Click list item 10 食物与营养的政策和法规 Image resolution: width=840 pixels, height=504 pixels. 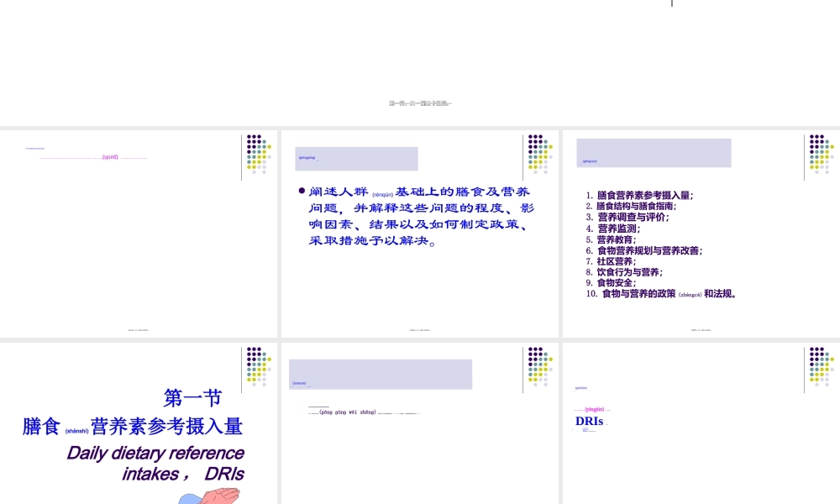click(x=659, y=294)
